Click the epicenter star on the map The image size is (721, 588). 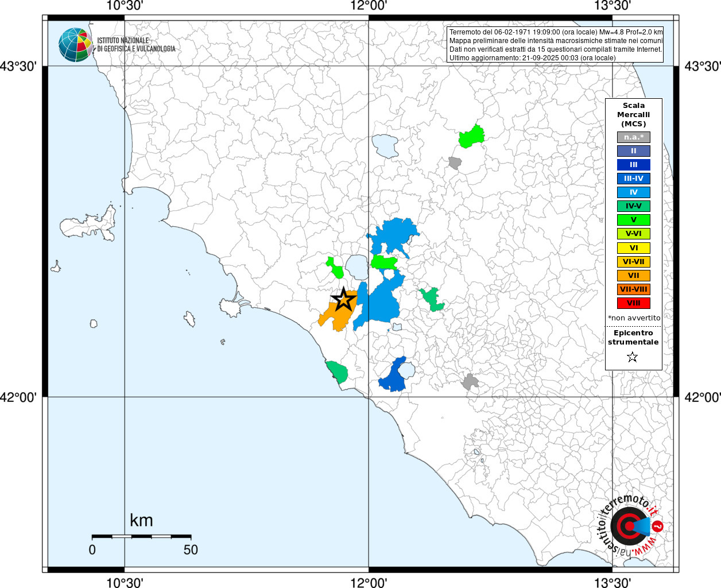tap(343, 299)
